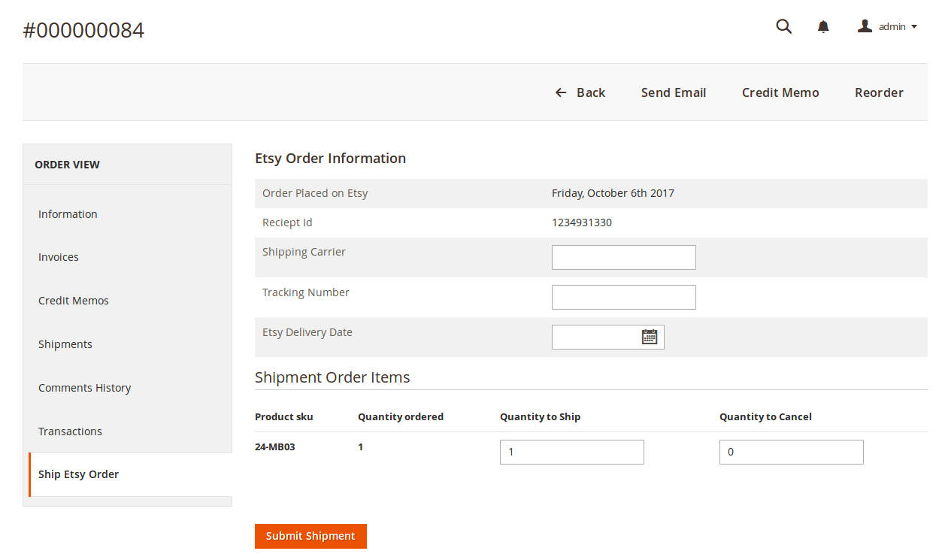The height and width of the screenshot is (560, 936).
Task: Click the back arrow icon next to Back
Action: [561, 92]
